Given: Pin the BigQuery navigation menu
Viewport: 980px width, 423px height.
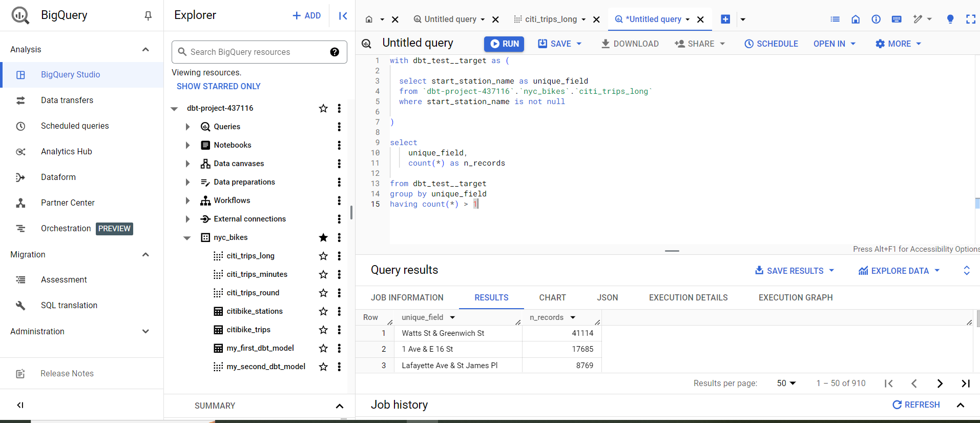Looking at the screenshot, I should click(x=148, y=16).
